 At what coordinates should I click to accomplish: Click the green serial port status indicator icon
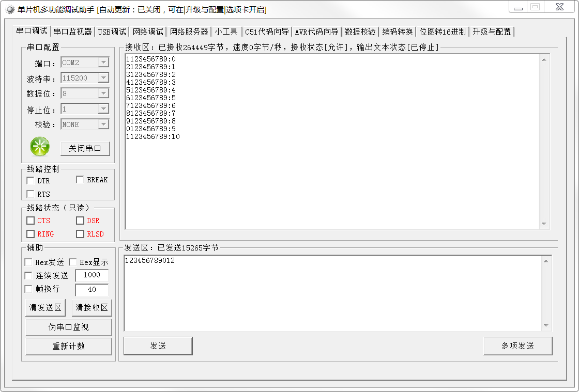39,146
